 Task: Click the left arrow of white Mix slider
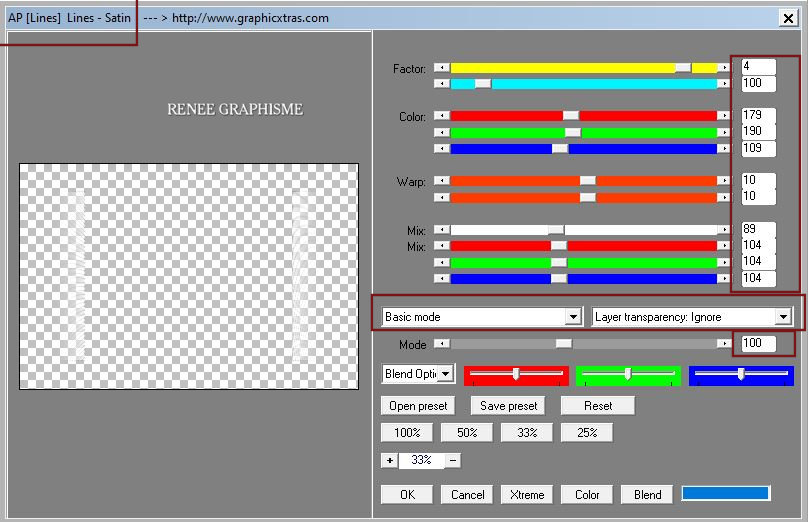[442, 230]
